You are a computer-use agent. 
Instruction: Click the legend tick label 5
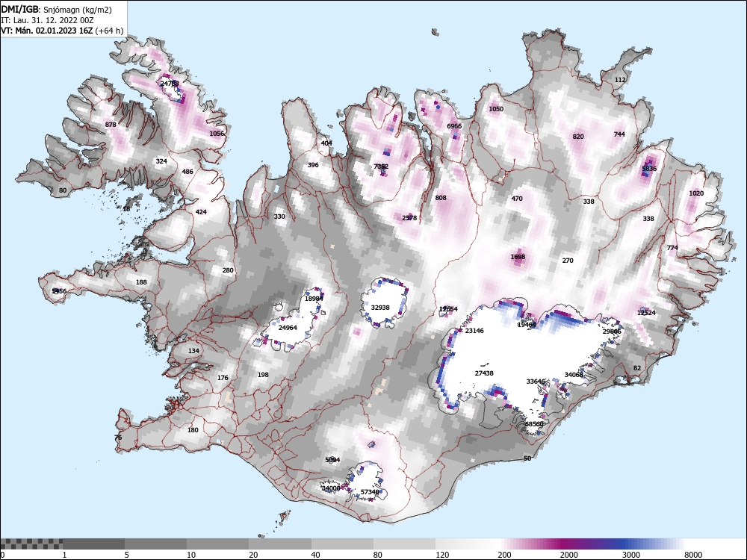pyautogui.click(x=127, y=555)
